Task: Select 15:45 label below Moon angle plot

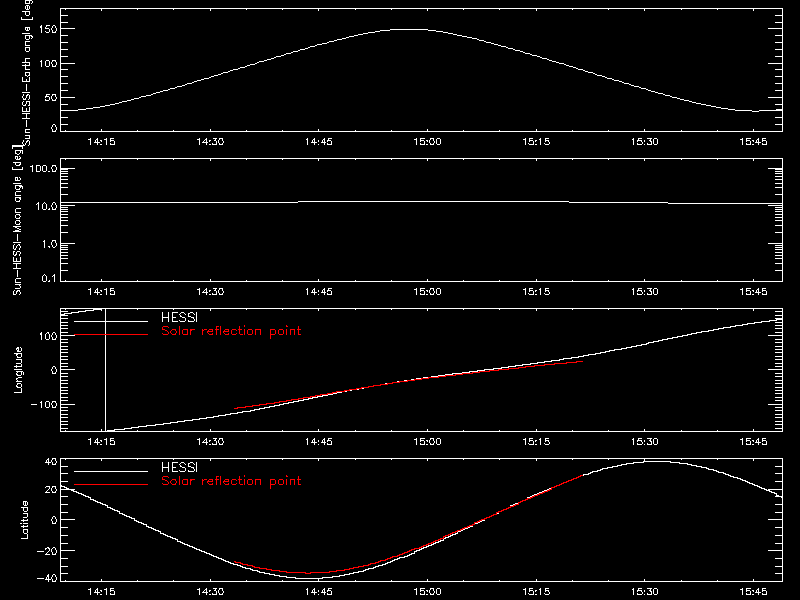Action: pos(753,291)
